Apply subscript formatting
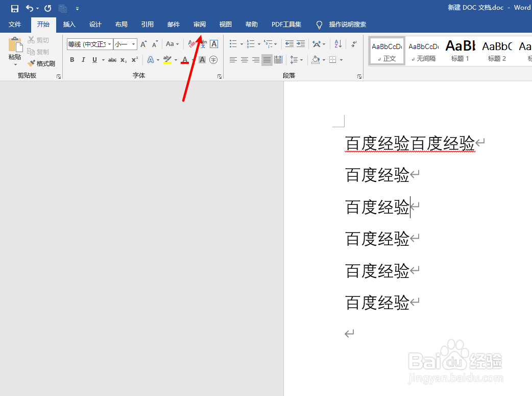This screenshot has width=532, height=396. [124, 60]
